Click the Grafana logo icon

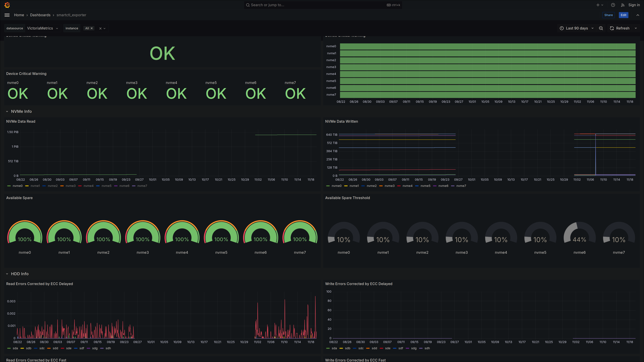coord(7,5)
